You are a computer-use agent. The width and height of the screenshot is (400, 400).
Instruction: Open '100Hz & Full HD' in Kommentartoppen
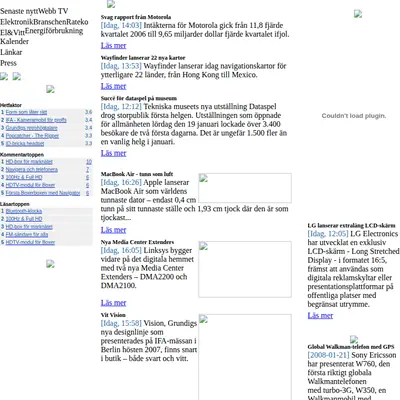pos(24,177)
